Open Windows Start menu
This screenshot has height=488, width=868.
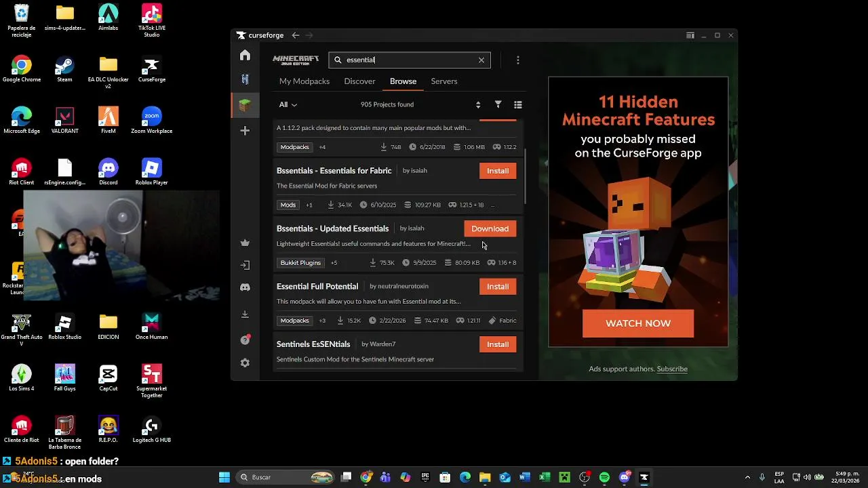[224, 477]
